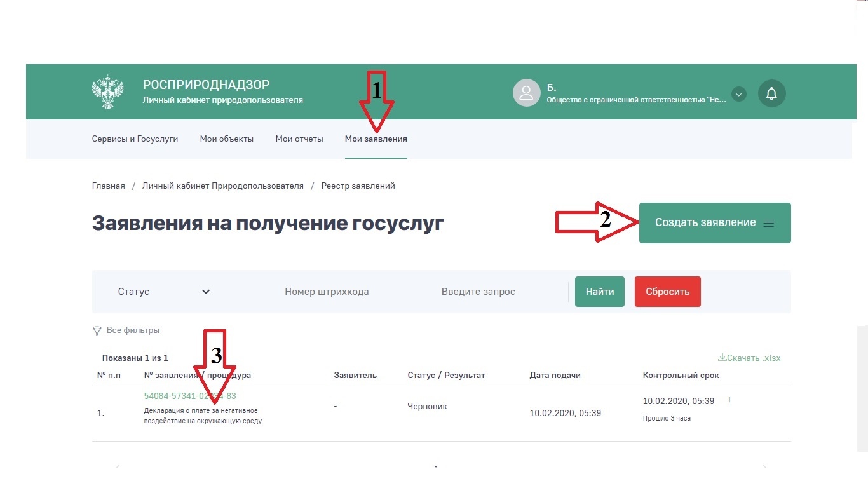This screenshot has height=488, width=868.
Task: Click the funnel filter icon
Action: point(97,330)
